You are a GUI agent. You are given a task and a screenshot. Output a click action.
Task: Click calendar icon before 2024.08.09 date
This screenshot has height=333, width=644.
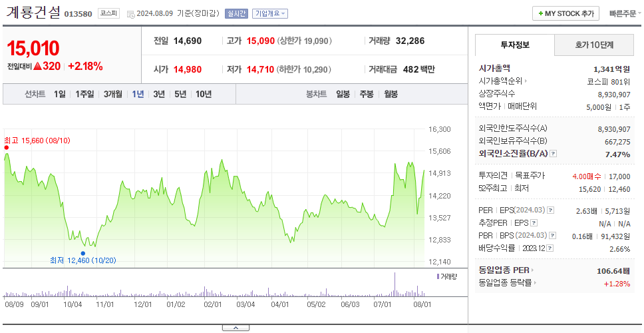pos(130,14)
